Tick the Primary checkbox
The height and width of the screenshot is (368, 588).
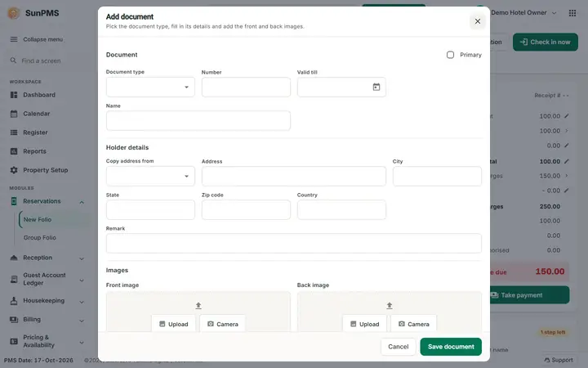tap(450, 55)
